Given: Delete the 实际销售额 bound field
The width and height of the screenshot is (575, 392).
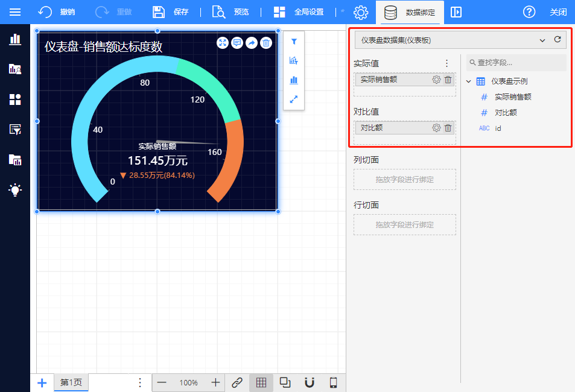Looking at the screenshot, I should [x=448, y=80].
